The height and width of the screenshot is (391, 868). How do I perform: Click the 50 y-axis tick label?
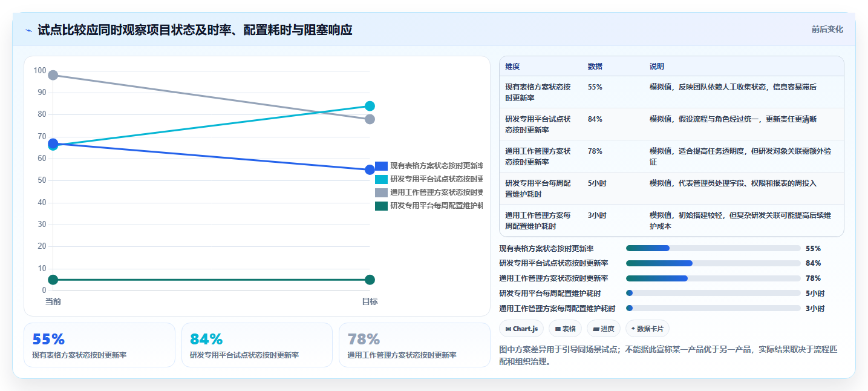pos(41,180)
